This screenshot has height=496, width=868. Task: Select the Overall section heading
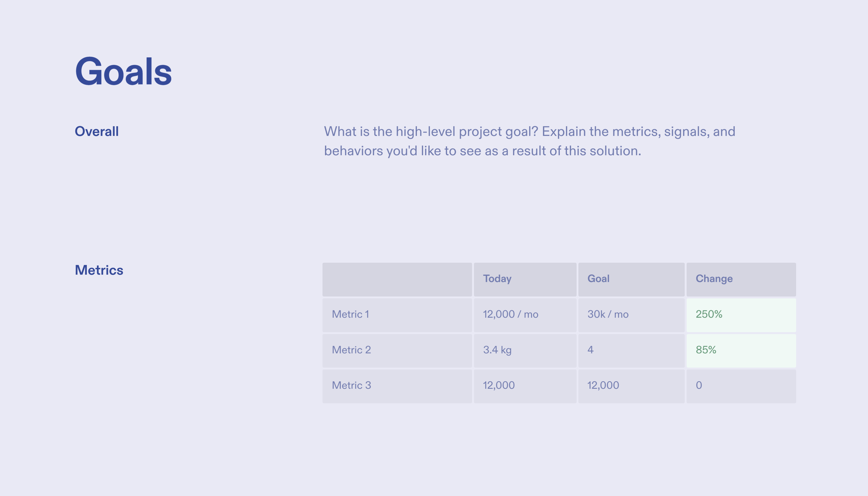[x=97, y=132]
